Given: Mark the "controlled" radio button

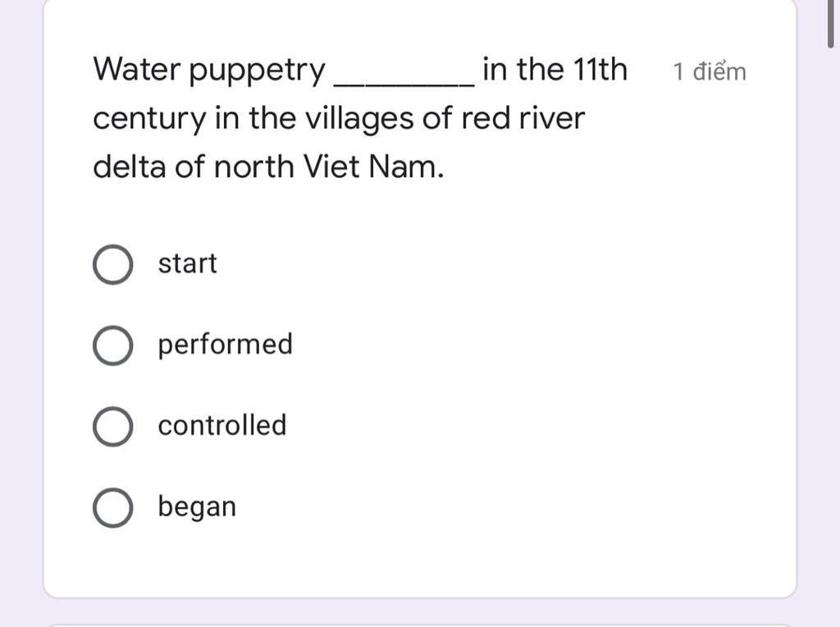Looking at the screenshot, I should [x=112, y=426].
